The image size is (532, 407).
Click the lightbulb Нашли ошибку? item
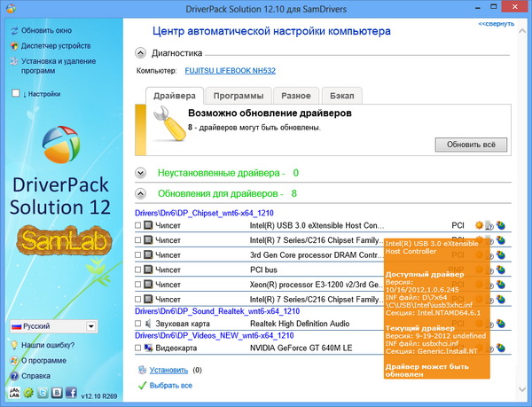48,345
